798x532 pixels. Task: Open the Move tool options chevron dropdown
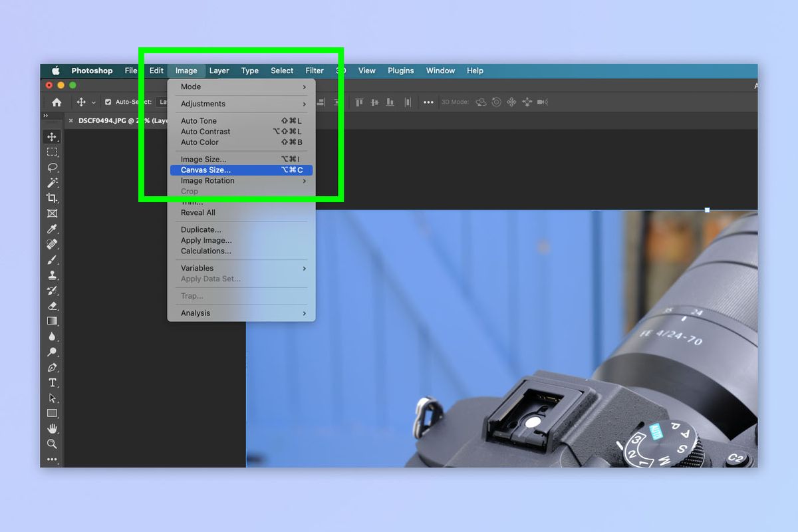93,102
